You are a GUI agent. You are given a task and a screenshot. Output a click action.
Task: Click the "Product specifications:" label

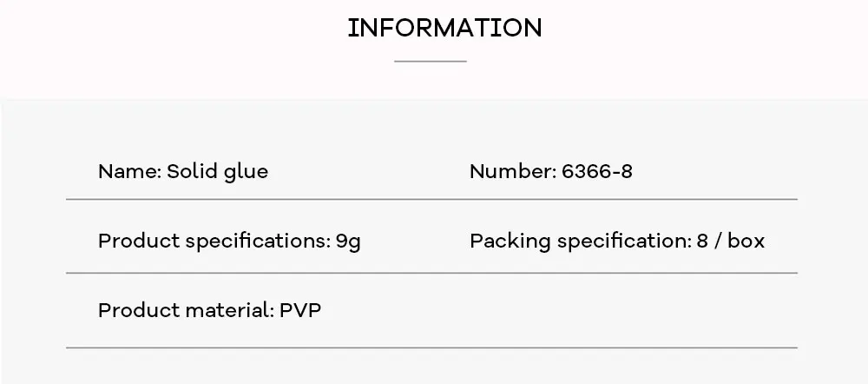point(214,242)
